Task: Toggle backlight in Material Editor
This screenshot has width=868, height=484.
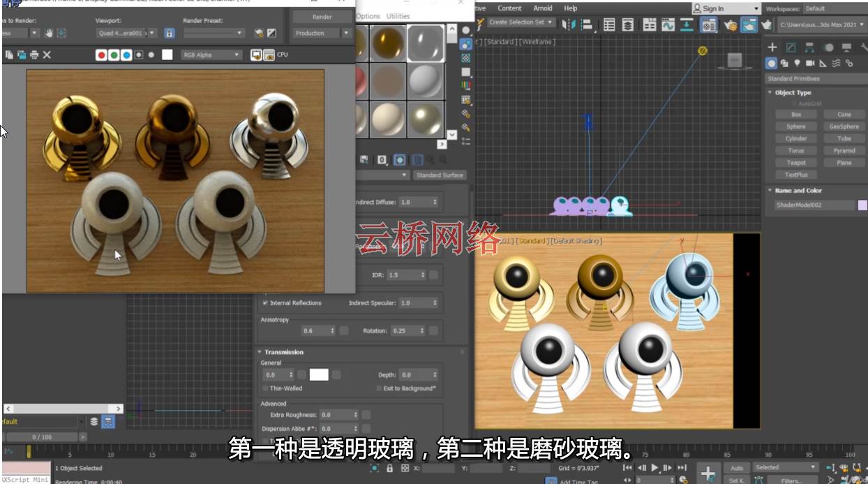Action: pos(465,44)
